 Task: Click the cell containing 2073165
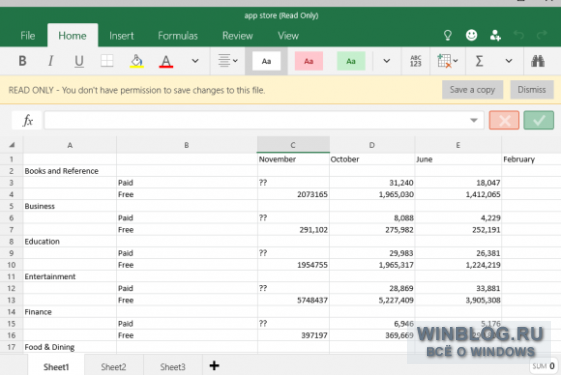293,194
